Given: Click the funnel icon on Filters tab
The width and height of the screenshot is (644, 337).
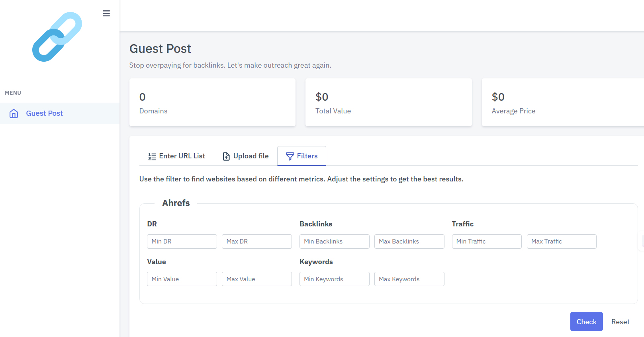Looking at the screenshot, I should click(290, 156).
